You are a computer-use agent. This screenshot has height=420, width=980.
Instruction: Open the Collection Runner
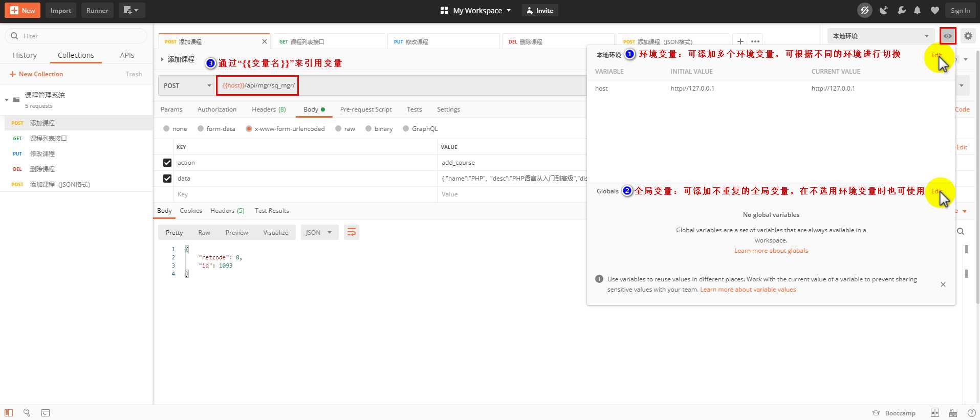pyautogui.click(x=97, y=10)
